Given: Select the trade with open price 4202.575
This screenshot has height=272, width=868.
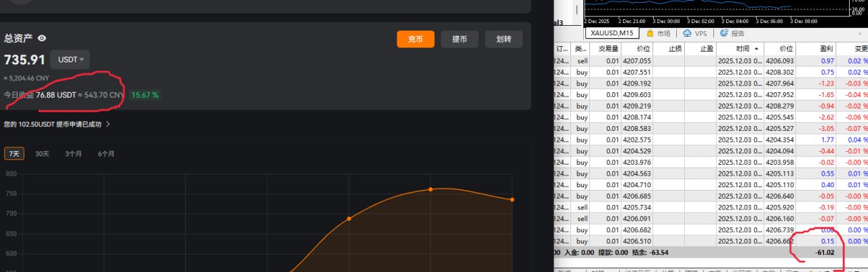Looking at the screenshot, I should 711,140.
